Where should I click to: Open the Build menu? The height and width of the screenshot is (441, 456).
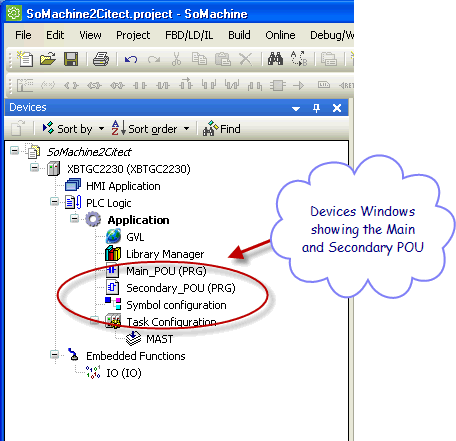coord(239,35)
